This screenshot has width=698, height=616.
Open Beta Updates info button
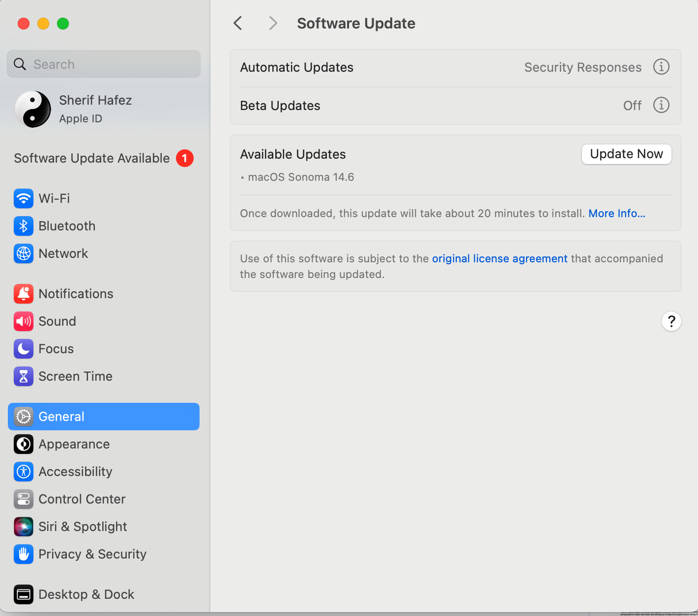[661, 105]
